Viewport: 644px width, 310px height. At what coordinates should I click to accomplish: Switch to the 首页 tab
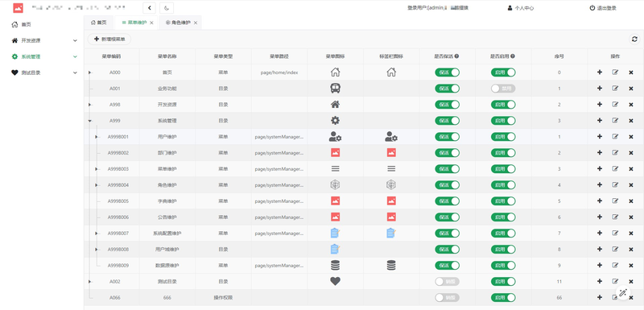[x=98, y=23]
